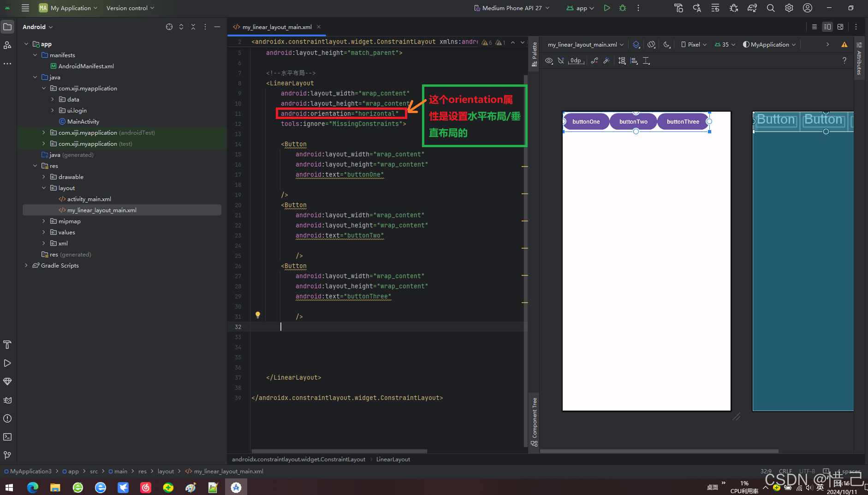Viewport: 868px width, 495px height.
Task: Debug the app with the bug icon
Action: point(623,8)
